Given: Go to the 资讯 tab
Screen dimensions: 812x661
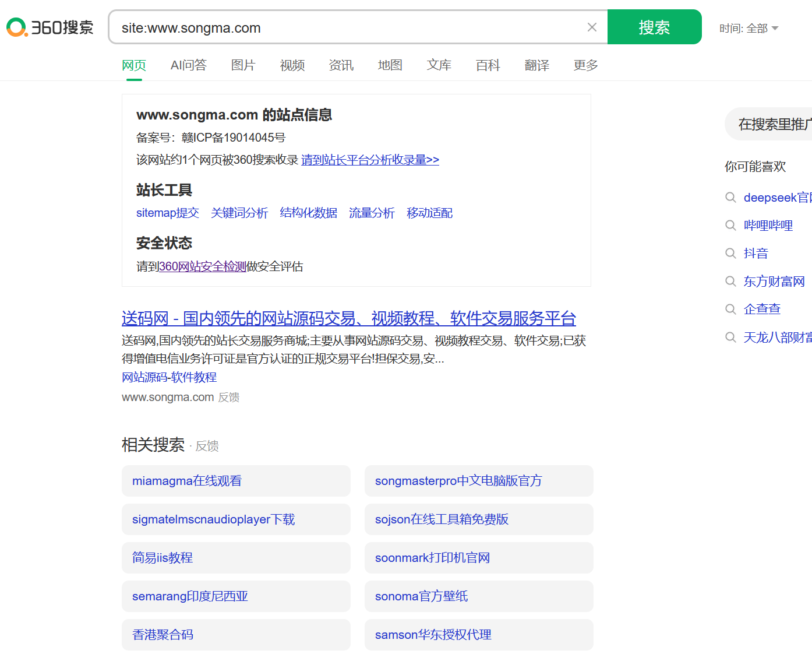Looking at the screenshot, I should (341, 65).
